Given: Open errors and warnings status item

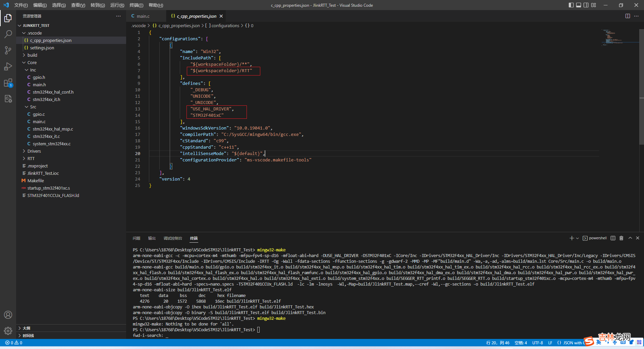Looking at the screenshot, I should point(14,343).
